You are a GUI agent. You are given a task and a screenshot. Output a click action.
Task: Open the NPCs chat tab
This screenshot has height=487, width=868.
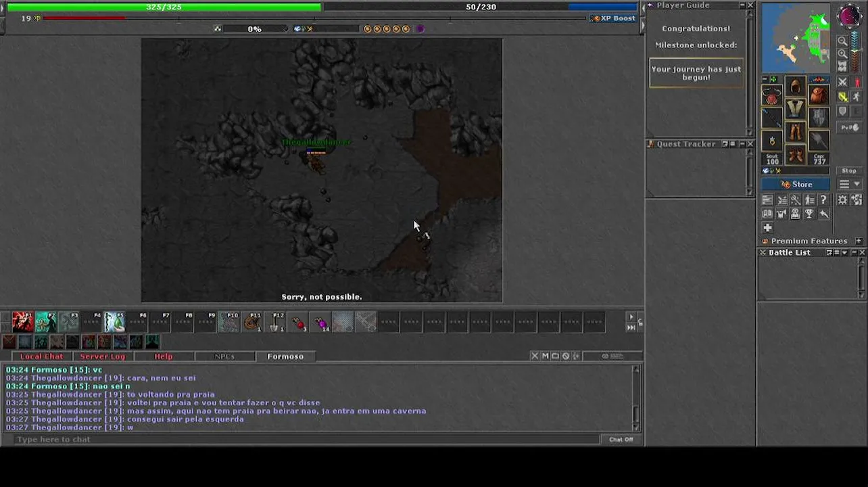(x=224, y=356)
